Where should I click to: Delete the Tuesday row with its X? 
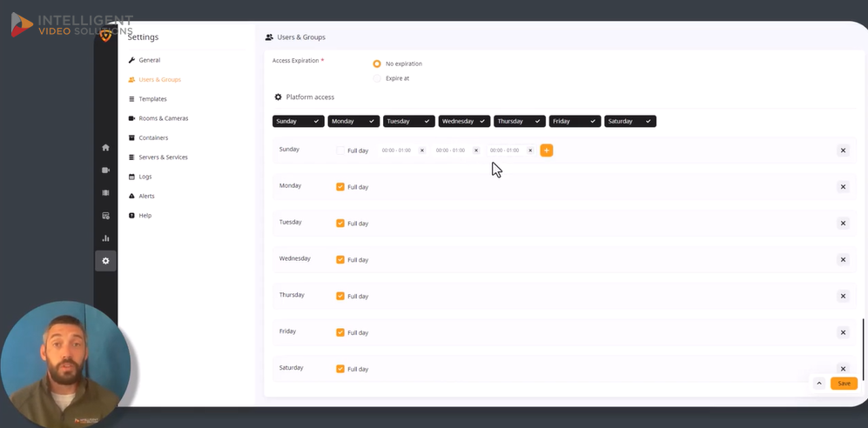pyautogui.click(x=843, y=224)
